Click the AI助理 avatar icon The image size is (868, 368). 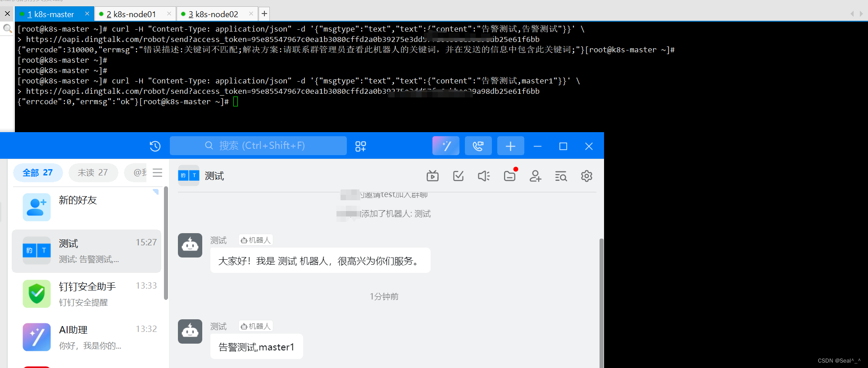[x=36, y=337]
